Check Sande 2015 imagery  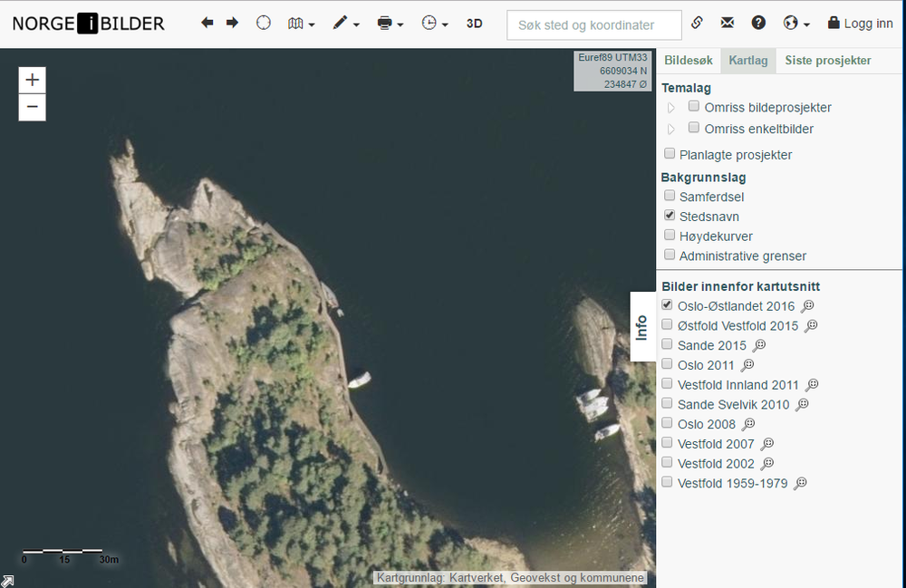[x=667, y=343]
